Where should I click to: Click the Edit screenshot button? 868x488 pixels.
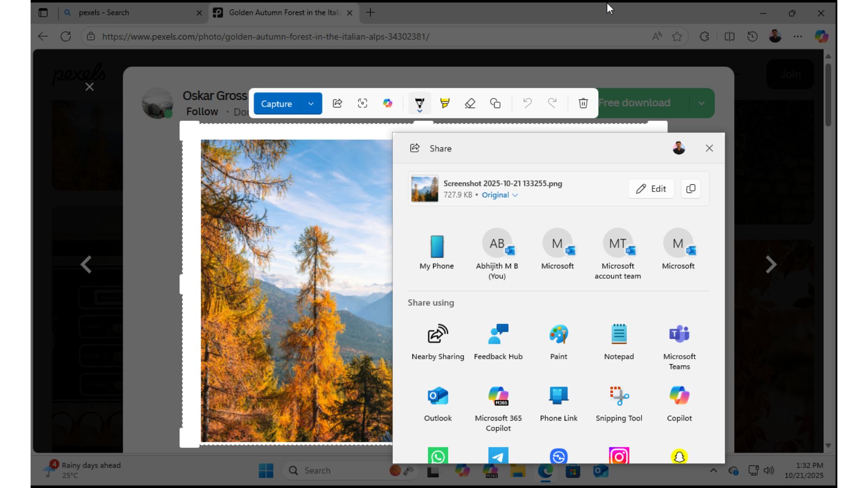point(651,188)
